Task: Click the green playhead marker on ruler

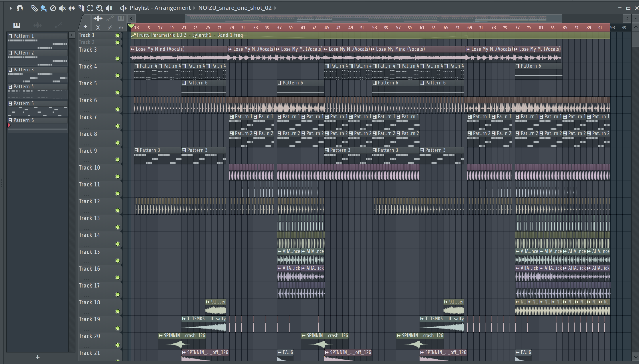Action: tap(131, 26)
